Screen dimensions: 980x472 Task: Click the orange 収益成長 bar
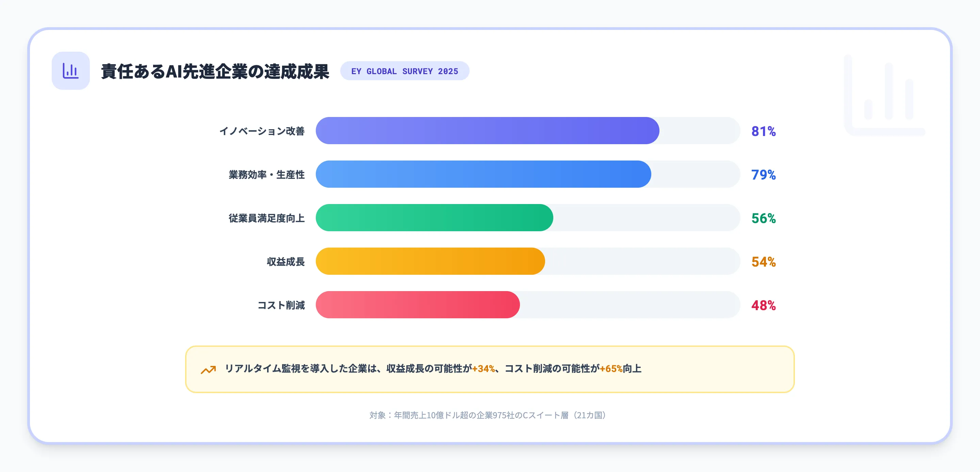tap(430, 261)
